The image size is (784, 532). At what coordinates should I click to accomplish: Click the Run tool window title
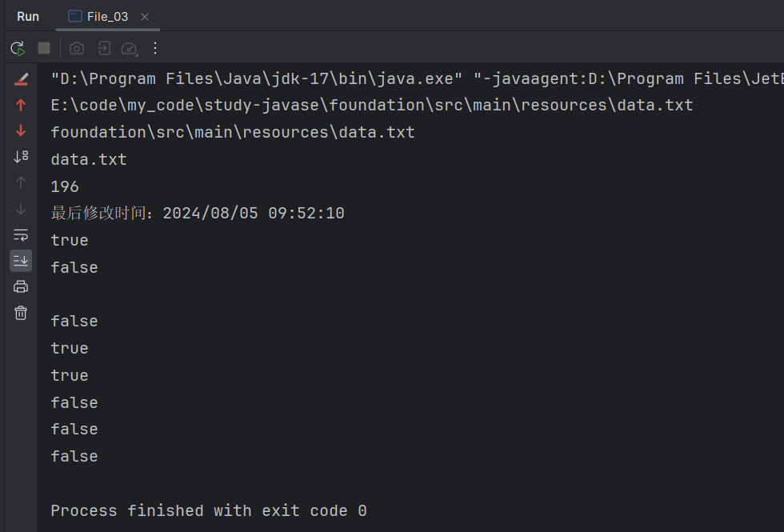point(27,15)
